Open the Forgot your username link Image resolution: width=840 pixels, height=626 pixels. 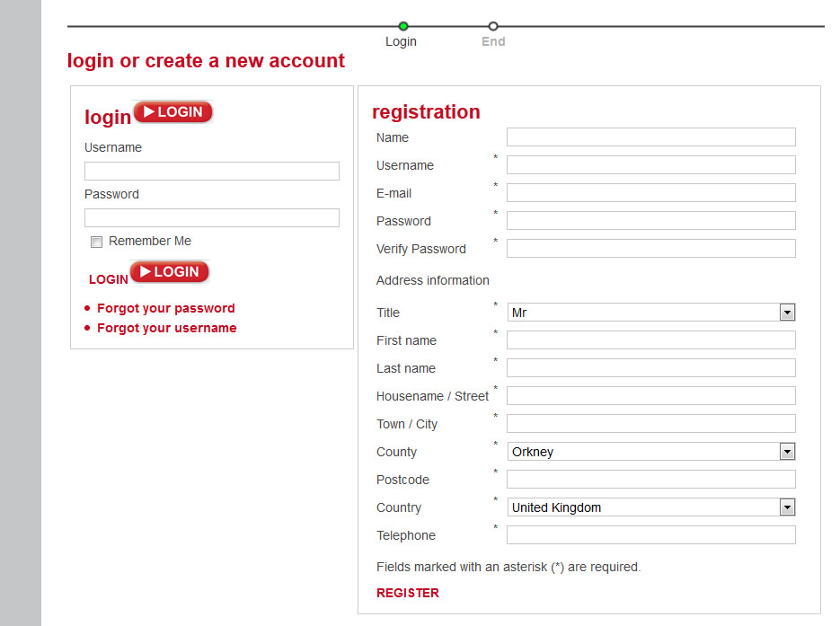pos(166,328)
